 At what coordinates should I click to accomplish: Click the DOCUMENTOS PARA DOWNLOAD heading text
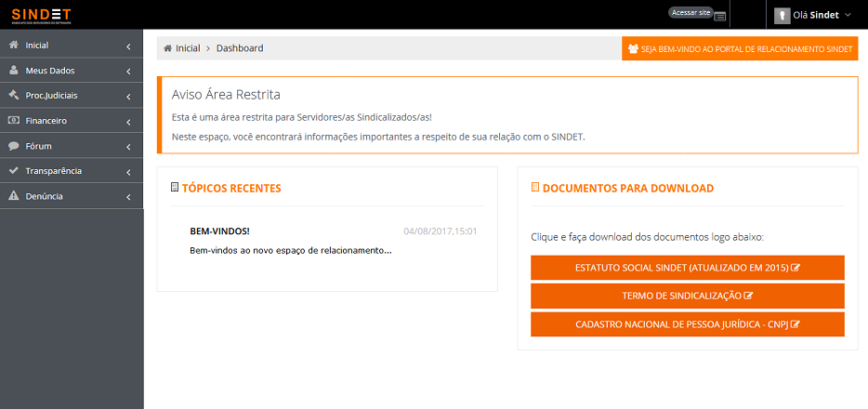coord(628,188)
